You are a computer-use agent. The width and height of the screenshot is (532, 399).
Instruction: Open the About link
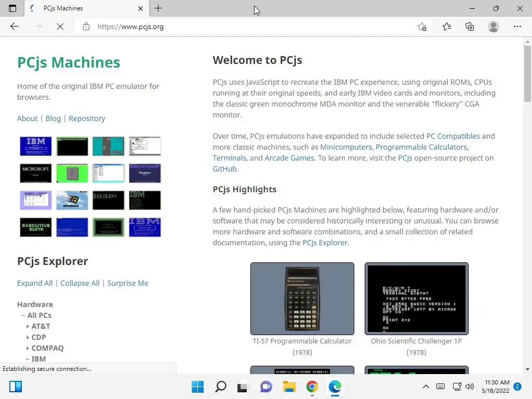28,118
